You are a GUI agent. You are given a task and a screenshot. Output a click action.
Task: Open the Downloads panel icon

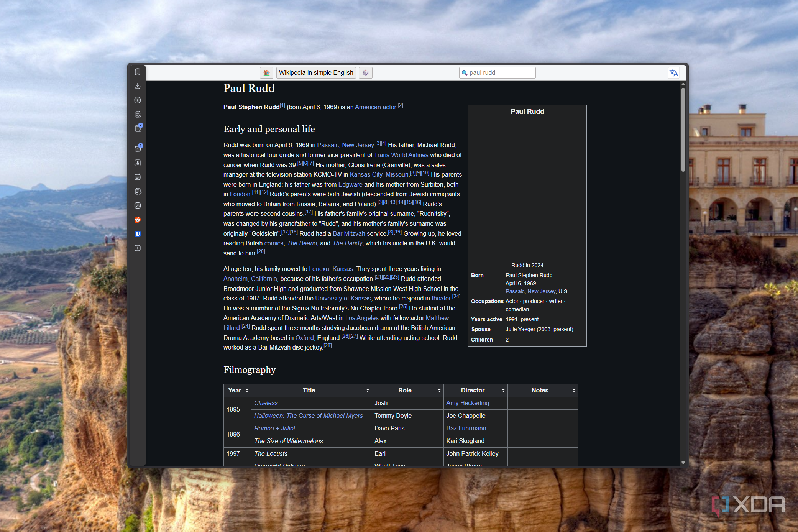[x=138, y=86]
